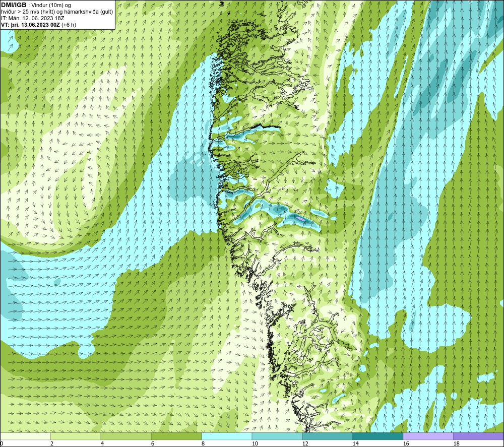
Task: Click the 'VT: þri. 13.06.2023 00Z' line
Action: pos(39,25)
